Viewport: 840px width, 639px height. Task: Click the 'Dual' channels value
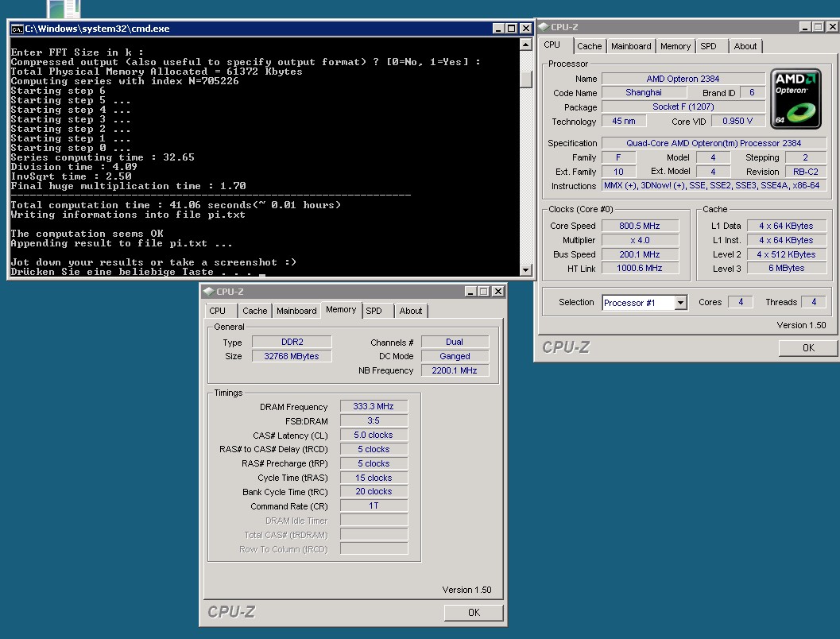coord(455,342)
